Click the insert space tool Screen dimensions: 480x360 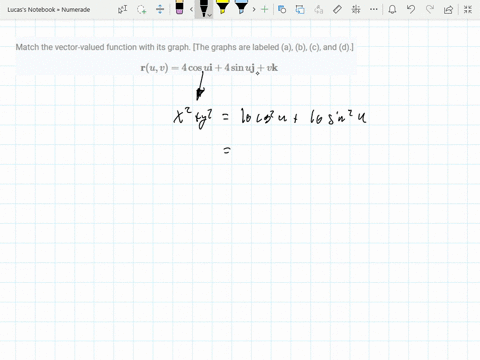pos(160,9)
